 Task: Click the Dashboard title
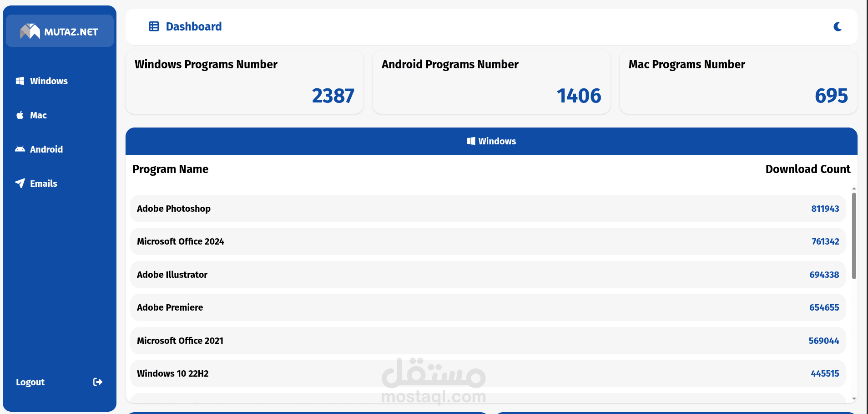[194, 26]
